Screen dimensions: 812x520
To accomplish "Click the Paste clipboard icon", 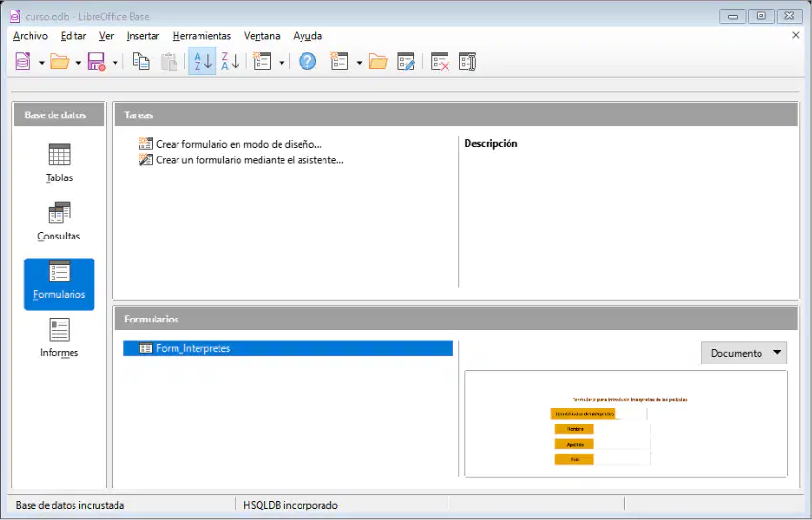I will (169, 62).
